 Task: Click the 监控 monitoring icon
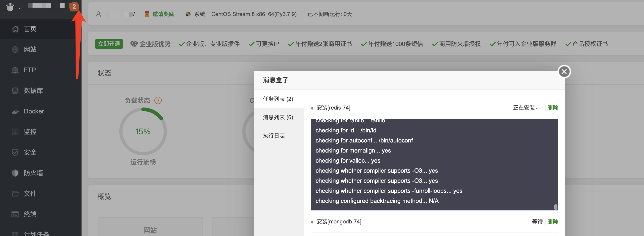tap(15, 132)
